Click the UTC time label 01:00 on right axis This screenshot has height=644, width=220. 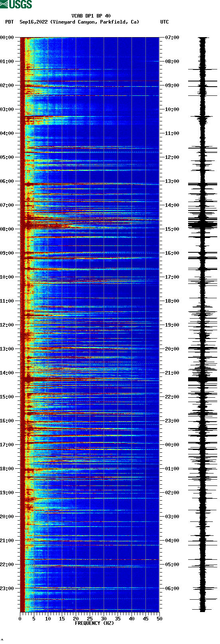coord(172,469)
